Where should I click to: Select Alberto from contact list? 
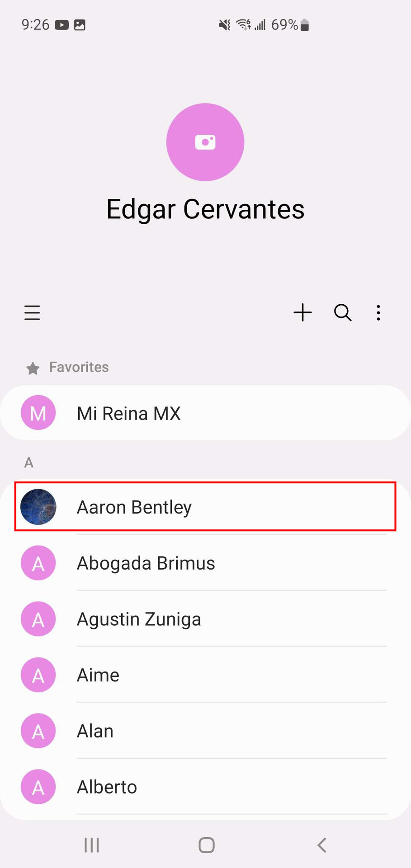[x=107, y=787]
